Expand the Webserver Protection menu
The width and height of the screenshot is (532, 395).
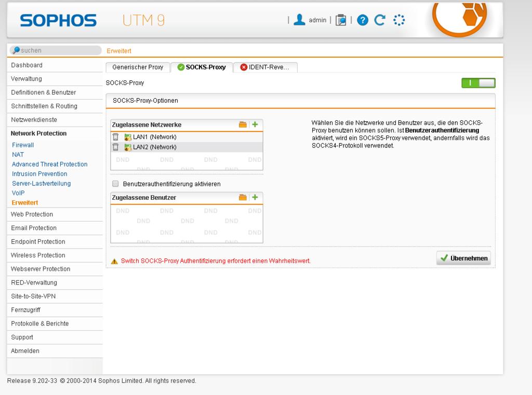click(x=55, y=269)
